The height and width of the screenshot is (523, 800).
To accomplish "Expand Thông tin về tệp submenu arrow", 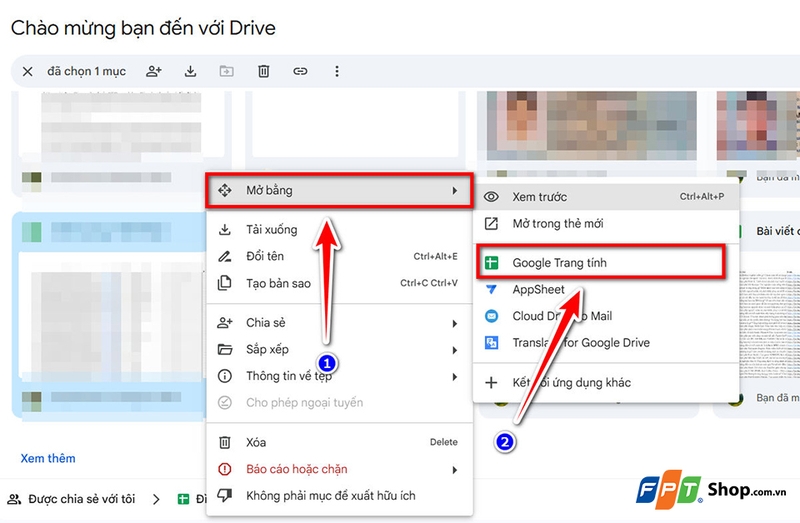I will 454,377.
